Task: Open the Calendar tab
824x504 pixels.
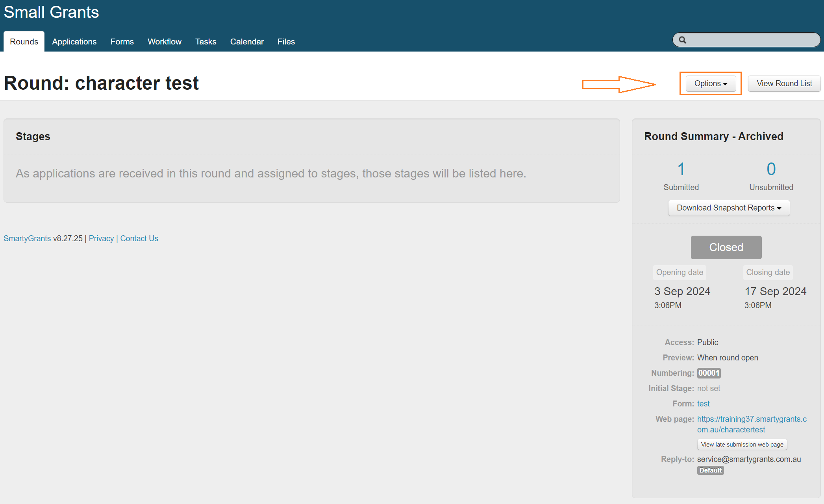Action: click(247, 42)
